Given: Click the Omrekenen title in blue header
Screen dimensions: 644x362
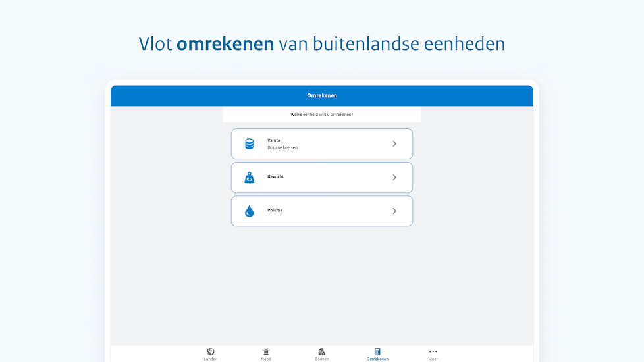Looking at the screenshot, I should tap(322, 95).
